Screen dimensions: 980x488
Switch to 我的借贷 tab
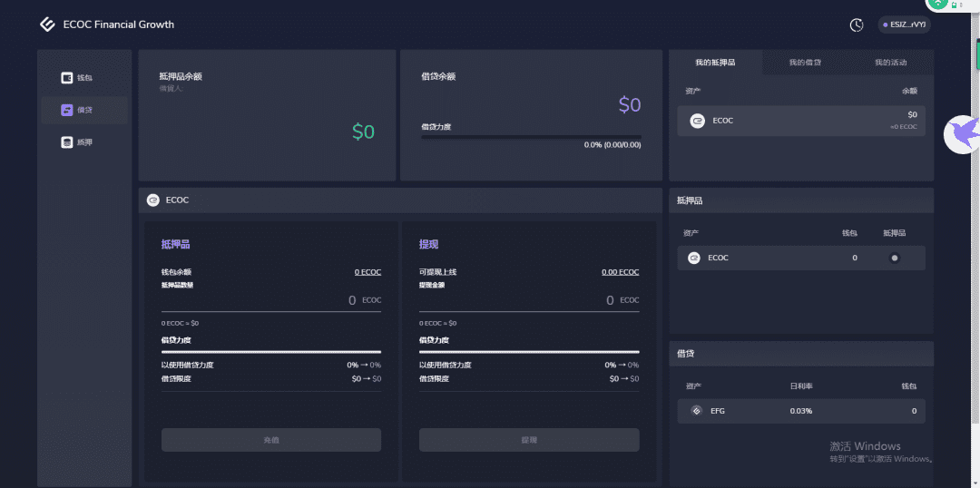(805, 63)
